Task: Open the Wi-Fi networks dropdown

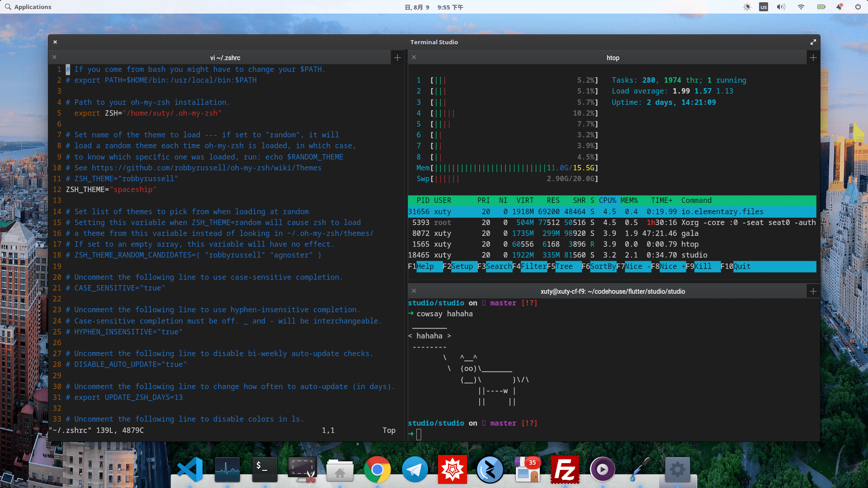Action: point(801,7)
